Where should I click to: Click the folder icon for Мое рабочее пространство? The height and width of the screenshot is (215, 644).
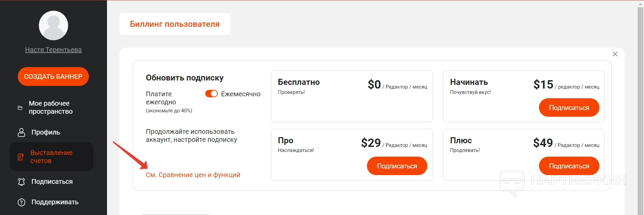[x=20, y=108]
